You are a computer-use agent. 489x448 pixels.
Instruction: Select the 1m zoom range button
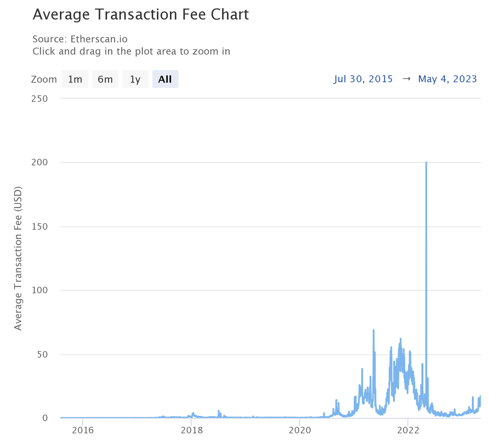pos(75,79)
